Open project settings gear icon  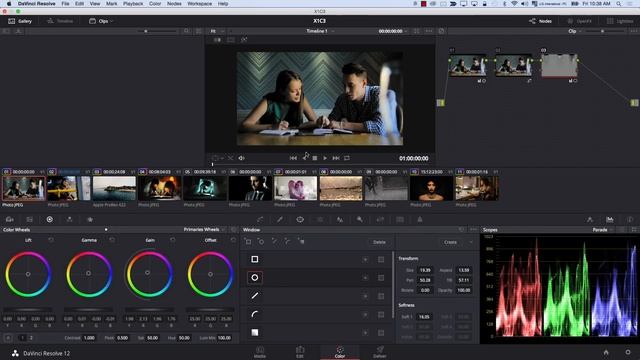(x=628, y=352)
